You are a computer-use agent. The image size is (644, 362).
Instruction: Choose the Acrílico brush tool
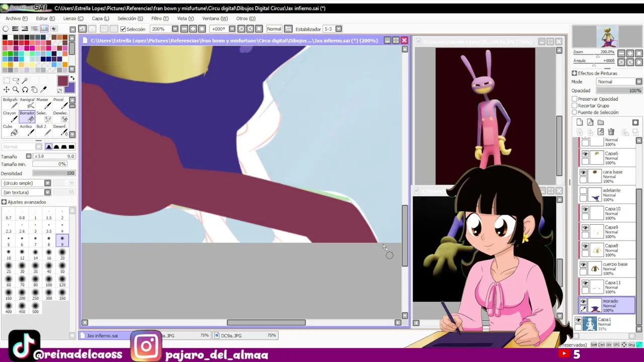pos(27,130)
